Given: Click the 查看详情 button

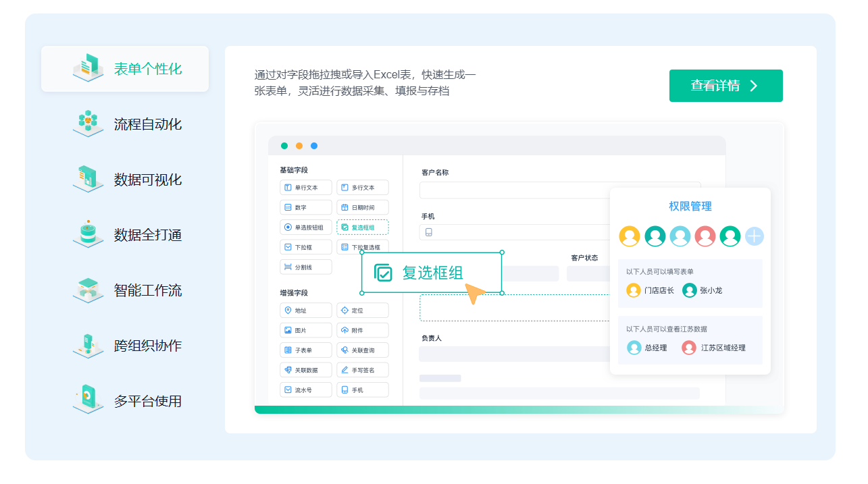Looking at the screenshot, I should click(x=725, y=86).
